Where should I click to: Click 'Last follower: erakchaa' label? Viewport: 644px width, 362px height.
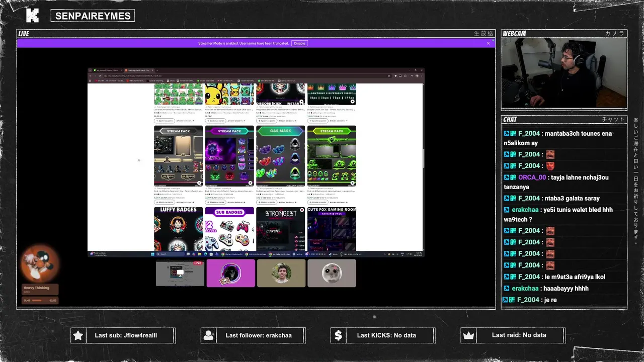(259, 335)
